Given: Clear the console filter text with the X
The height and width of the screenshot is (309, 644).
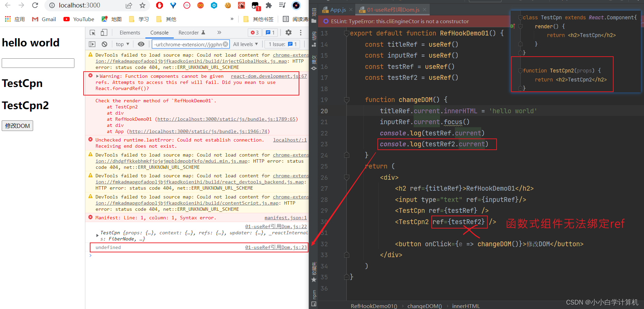Looking at the screenshot, I should pyautogui.click(x=225, y=44).
